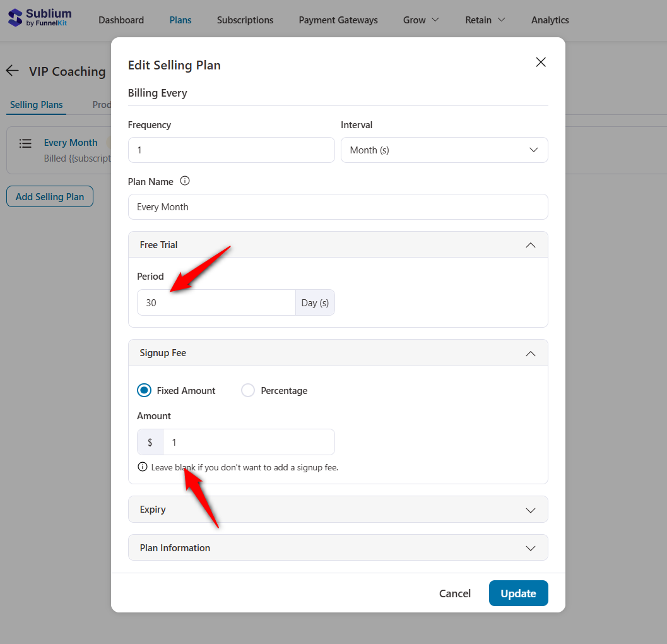This screenshot has width=667, height=644.
Task: Click the list icon on the Every Month plan
Action: pos(25,143)
